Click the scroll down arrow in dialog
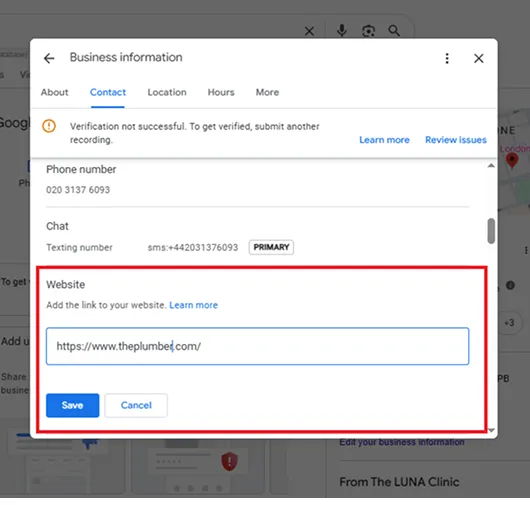This screenshot has height=505, width=530. tap(491, 430)
